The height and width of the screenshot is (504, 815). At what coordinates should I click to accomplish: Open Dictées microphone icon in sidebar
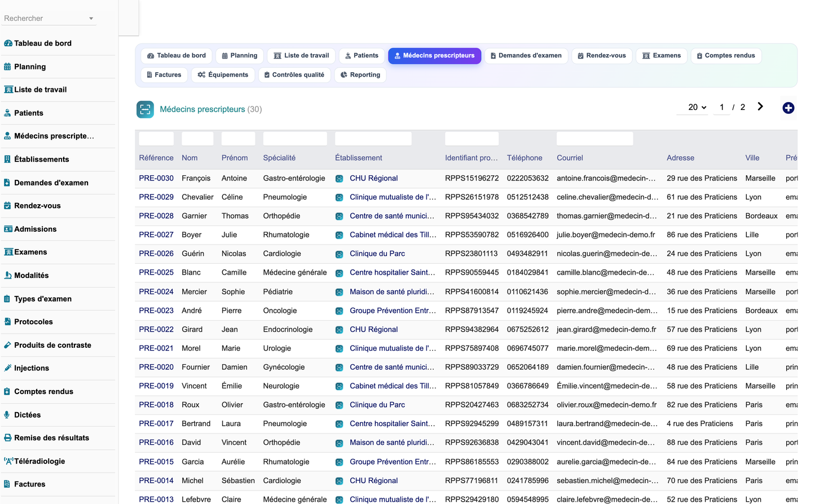click(x=7, y=415)
